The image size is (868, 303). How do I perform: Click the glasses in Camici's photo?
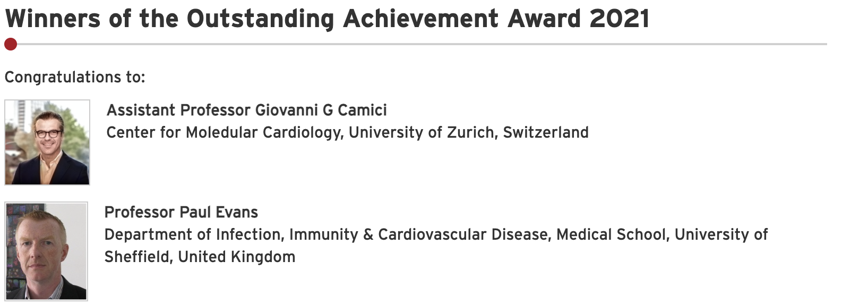coord(48,133)
